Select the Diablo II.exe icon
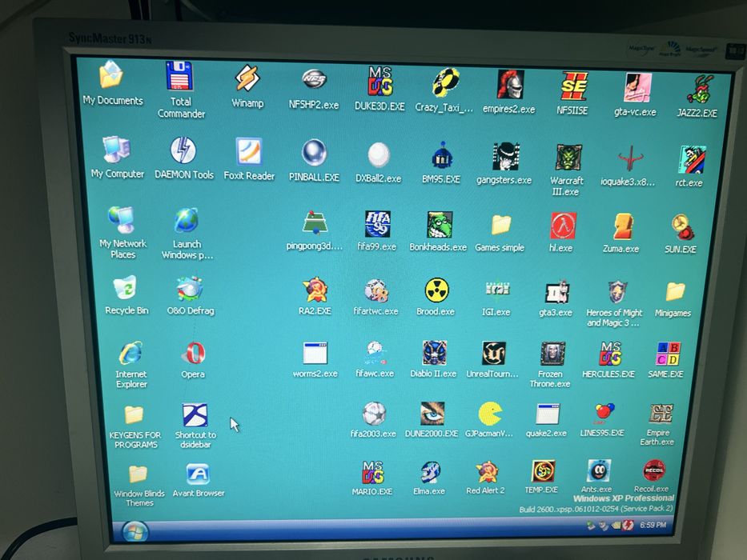The height and width of the screenshot is (560, 747). click(435, 354)
